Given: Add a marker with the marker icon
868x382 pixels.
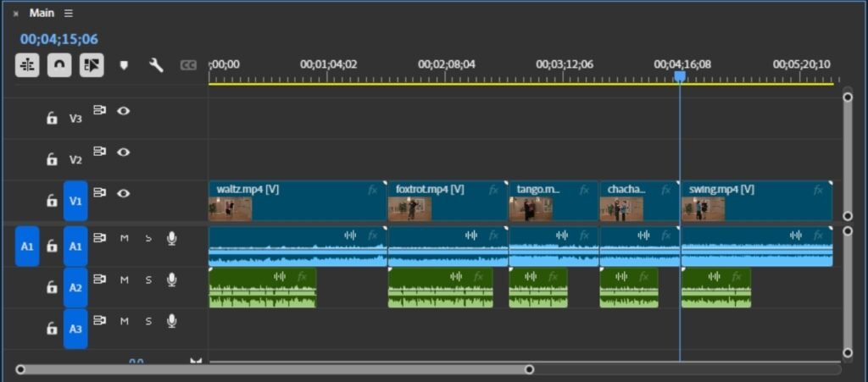Looking at the screenshot, I should tap(124, 65).
